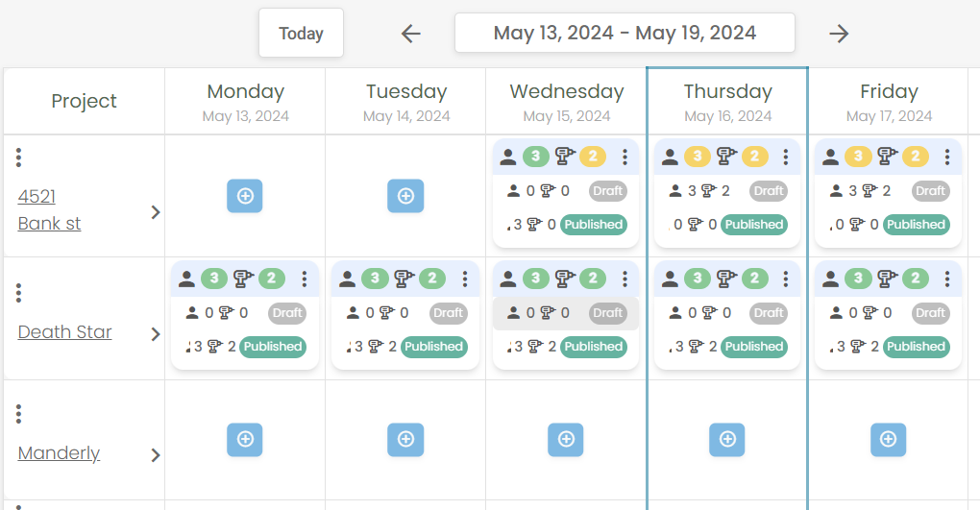The height and width of the screenshot is (510, 980).
Task: Add a shift for Manderly on Friday
Action: coord(888,439)
